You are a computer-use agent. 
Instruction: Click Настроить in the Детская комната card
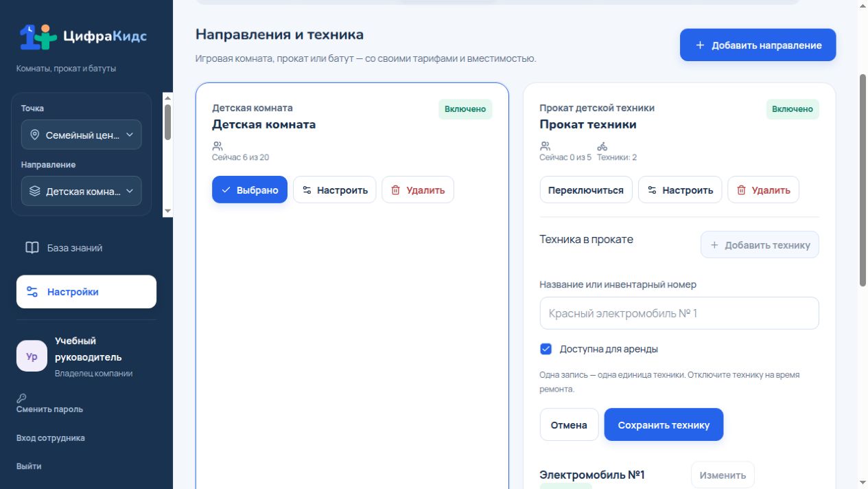pos(335,190)
